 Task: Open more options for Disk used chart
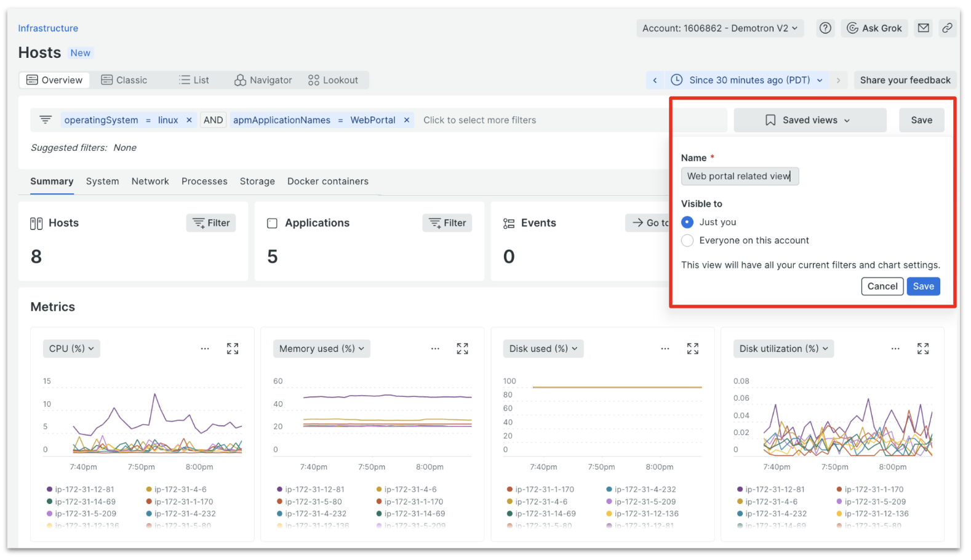tap(665, 349)
